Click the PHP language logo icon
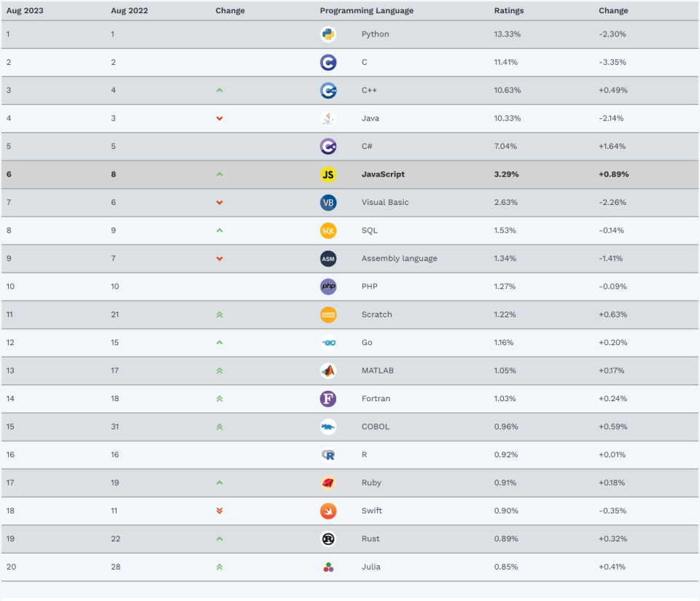Image resolution: width=700 pixels, height=601 pixels. pyautogui.click(x=328, y=287)
